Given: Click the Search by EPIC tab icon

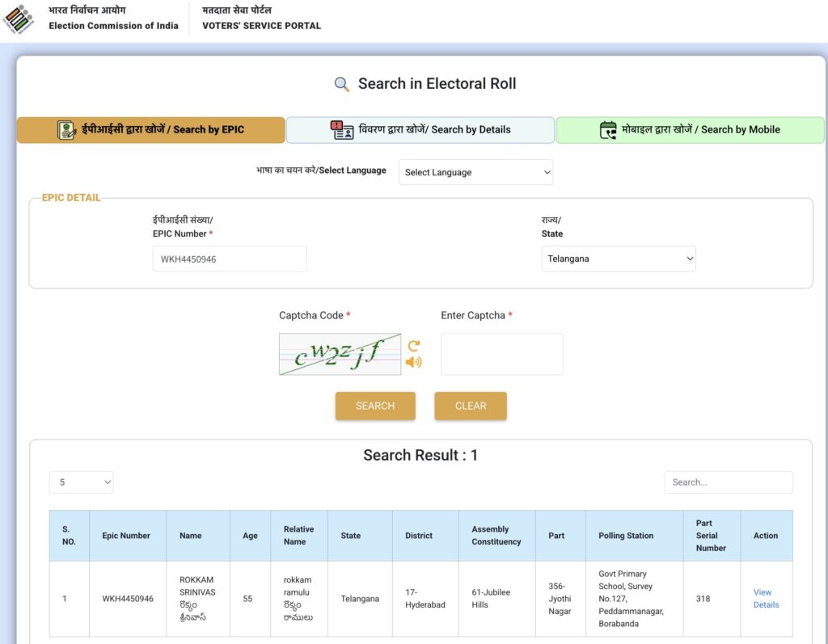Looking at the screenshot, I should point(66,130).
